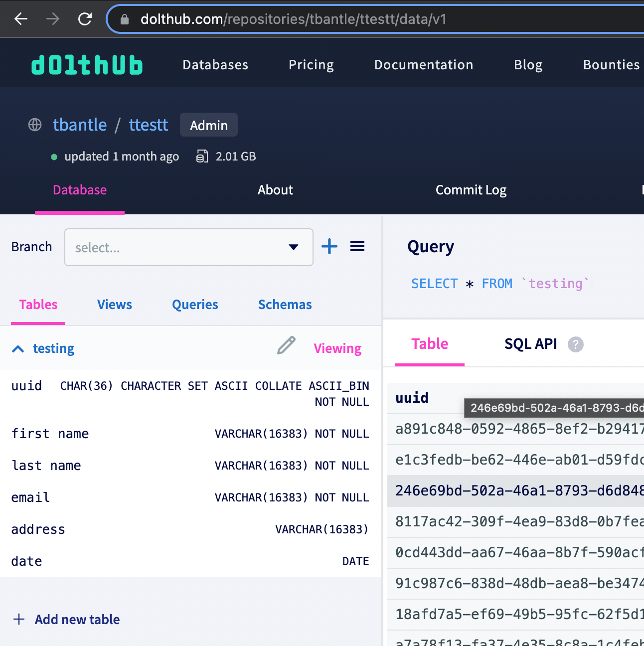This screenshot has height=646, width=644.
Task: Click the SELECT * FROM testing query text
Action: click(x=500, y=284)
